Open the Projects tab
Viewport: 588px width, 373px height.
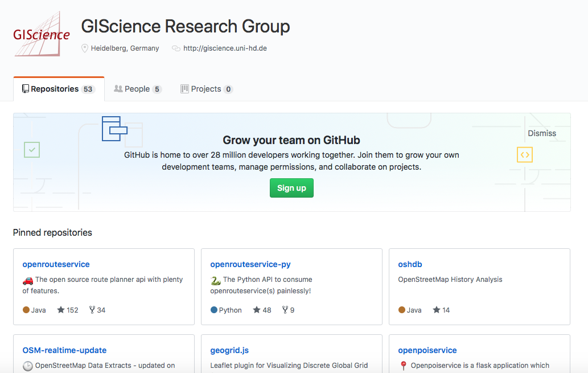[x=207, y=89]
